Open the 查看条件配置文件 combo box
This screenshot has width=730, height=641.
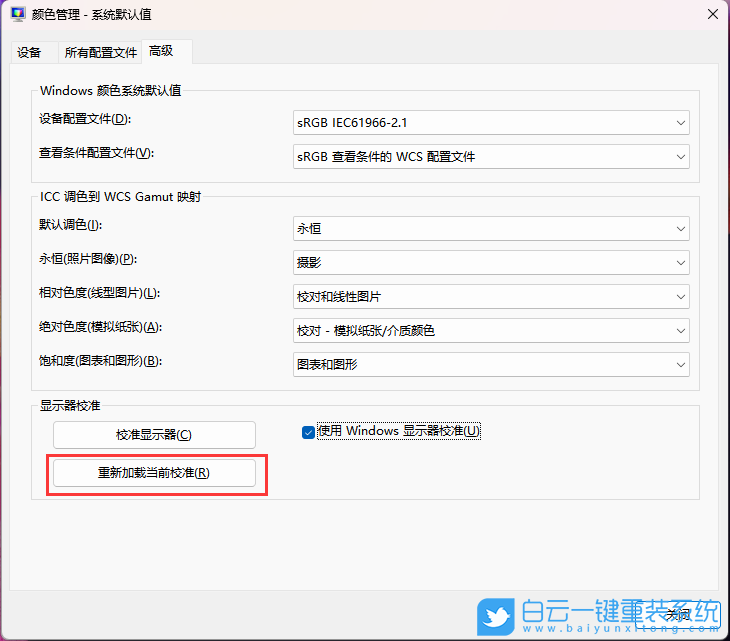490,157
